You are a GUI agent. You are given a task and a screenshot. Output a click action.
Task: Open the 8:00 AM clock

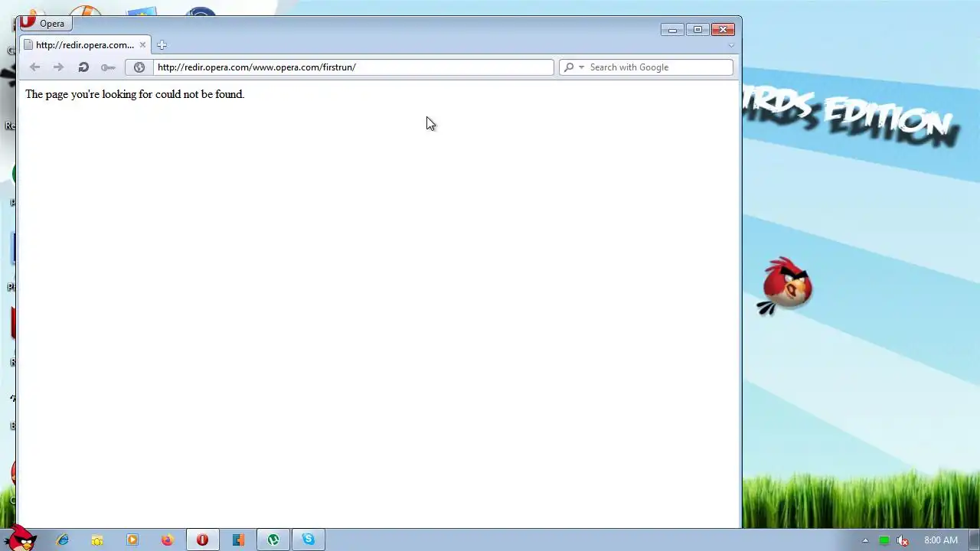pyautogui.click(x=941, y=540)
